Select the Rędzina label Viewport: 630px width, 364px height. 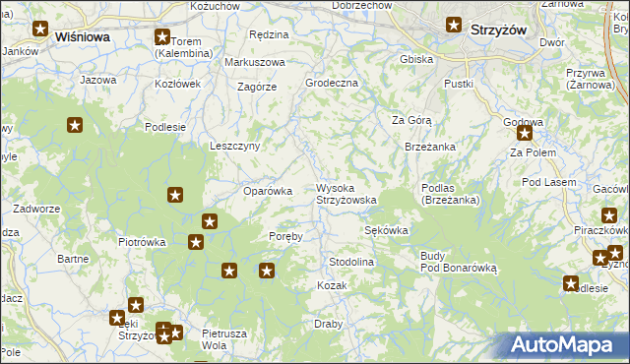point(269,34)
